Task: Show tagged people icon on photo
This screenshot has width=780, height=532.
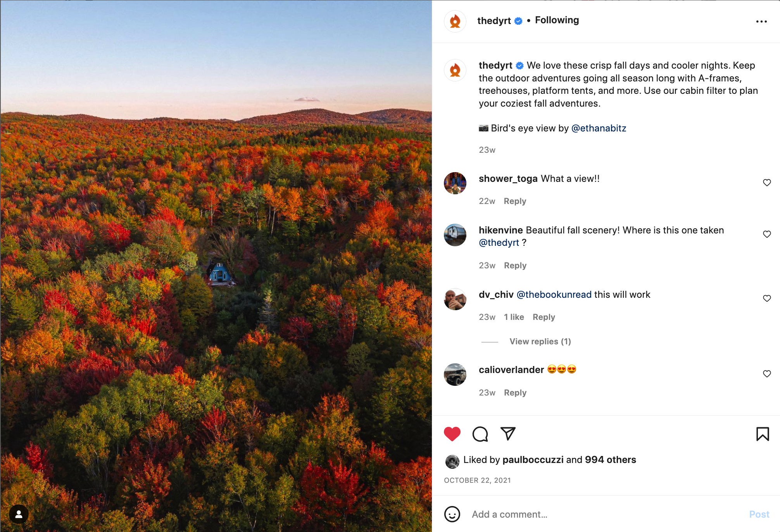Action: click(x=19, y=514)
